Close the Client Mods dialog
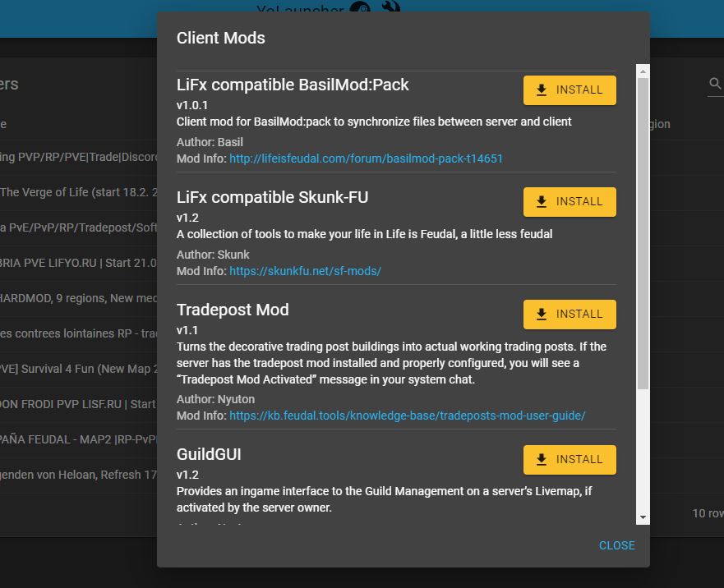 [616, 545]
